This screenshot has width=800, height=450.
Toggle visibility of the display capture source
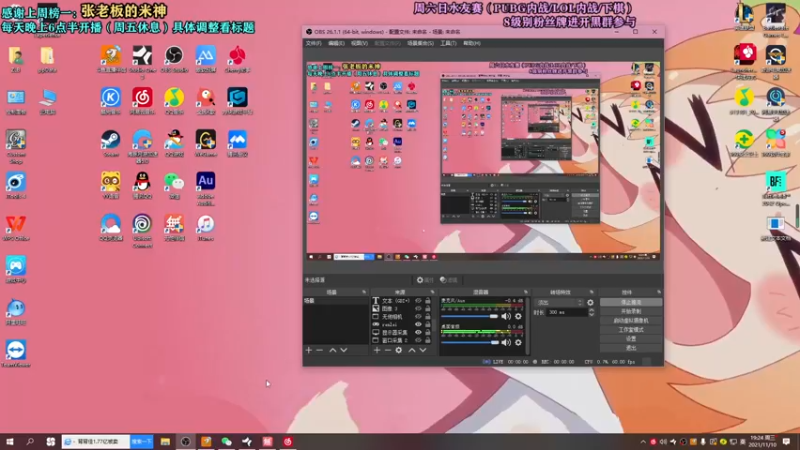tap(418, 332)
